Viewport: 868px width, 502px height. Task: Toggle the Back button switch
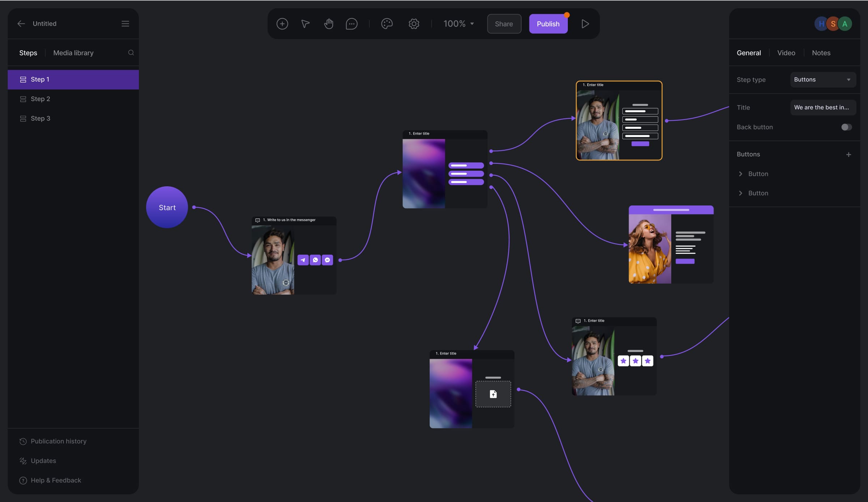pos(846,127)
